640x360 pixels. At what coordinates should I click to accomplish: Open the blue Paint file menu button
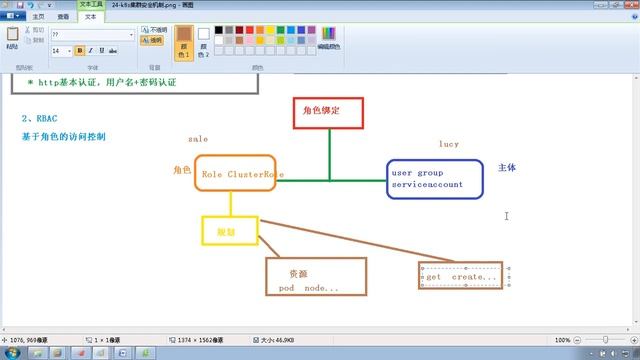click(x=13, y=16)
